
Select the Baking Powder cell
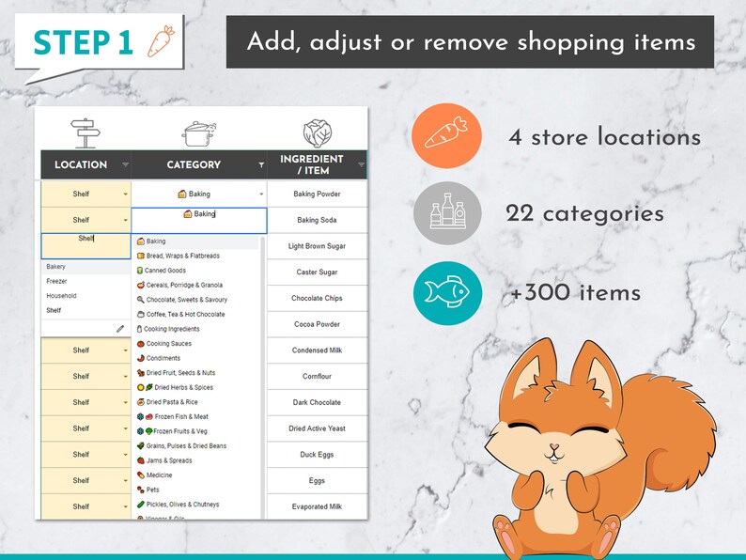[318, 194]
